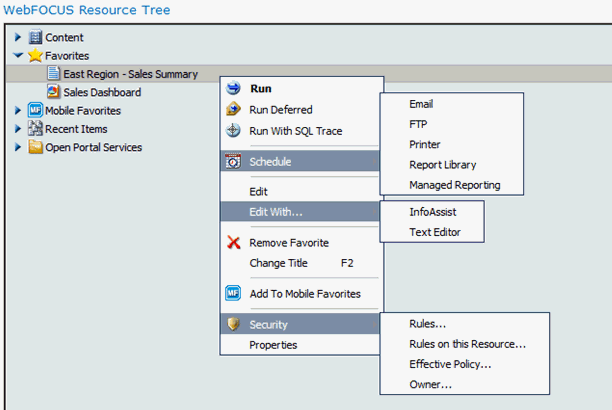Screen dimensions: 612x410
Task: Open Properties from the context menu
Action: (x=301, y=345)
